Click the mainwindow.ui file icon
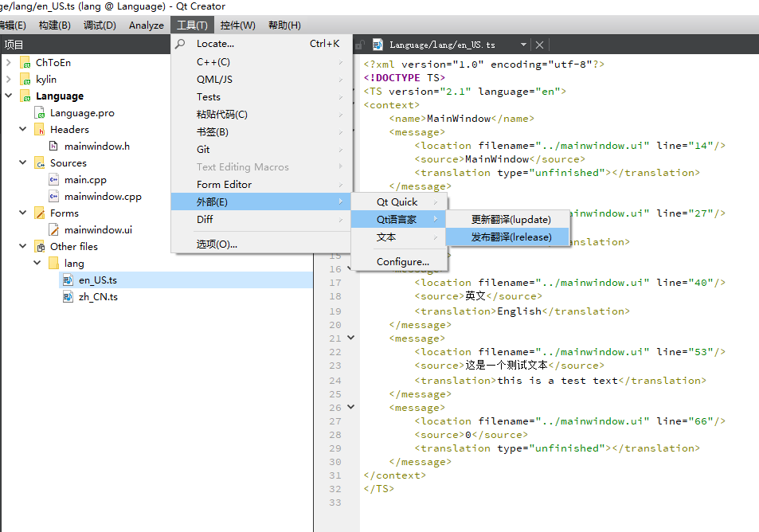The image size is (759, 532). coord(53,230)
